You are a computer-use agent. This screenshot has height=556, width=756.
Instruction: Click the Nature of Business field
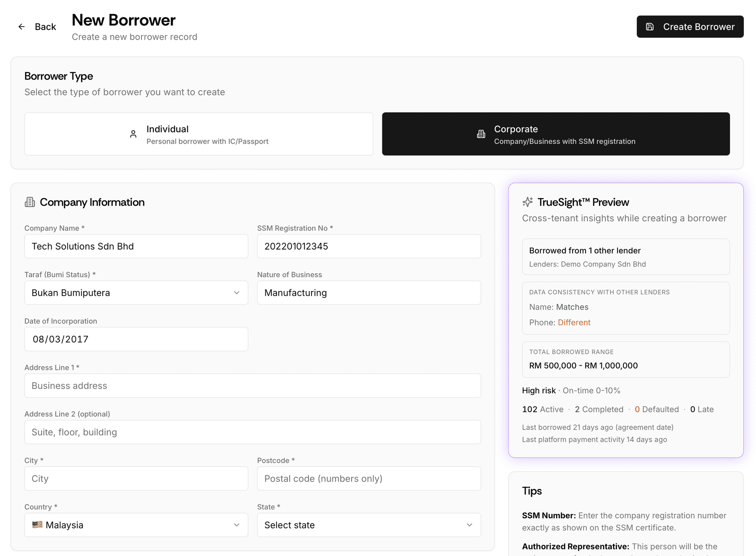369,293
